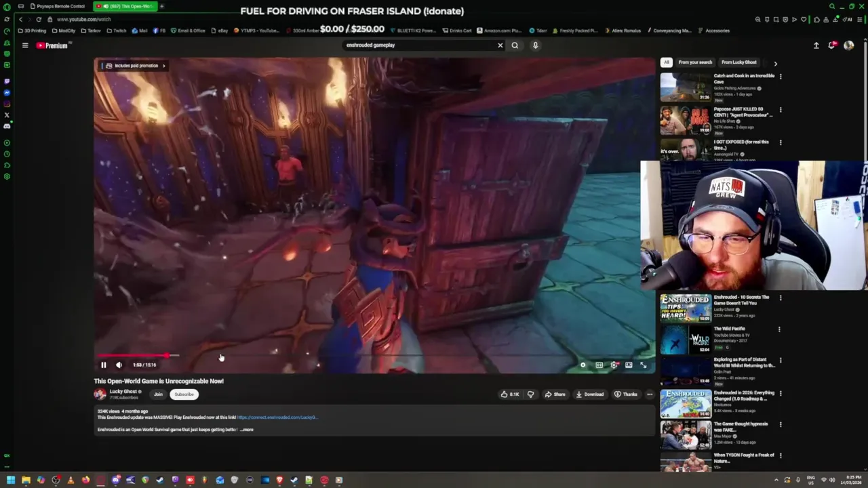Expand description with ...more

click(x=246, y=430)
